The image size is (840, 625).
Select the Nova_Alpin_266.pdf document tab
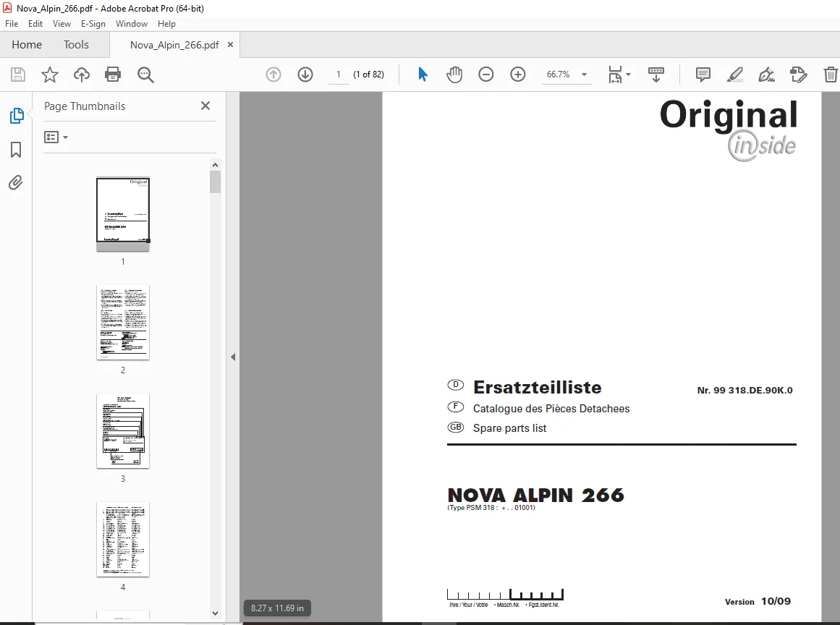pyautogui.click(x=174, y=45)
